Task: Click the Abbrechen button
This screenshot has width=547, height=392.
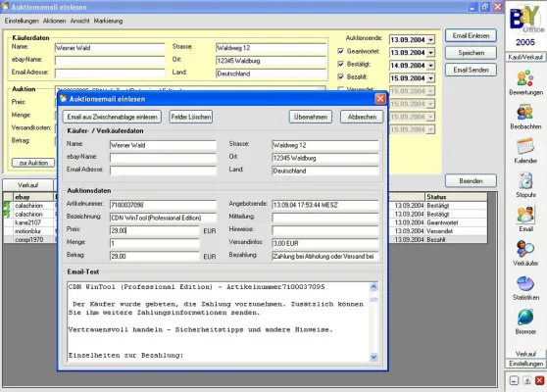Action: [362, 117]
